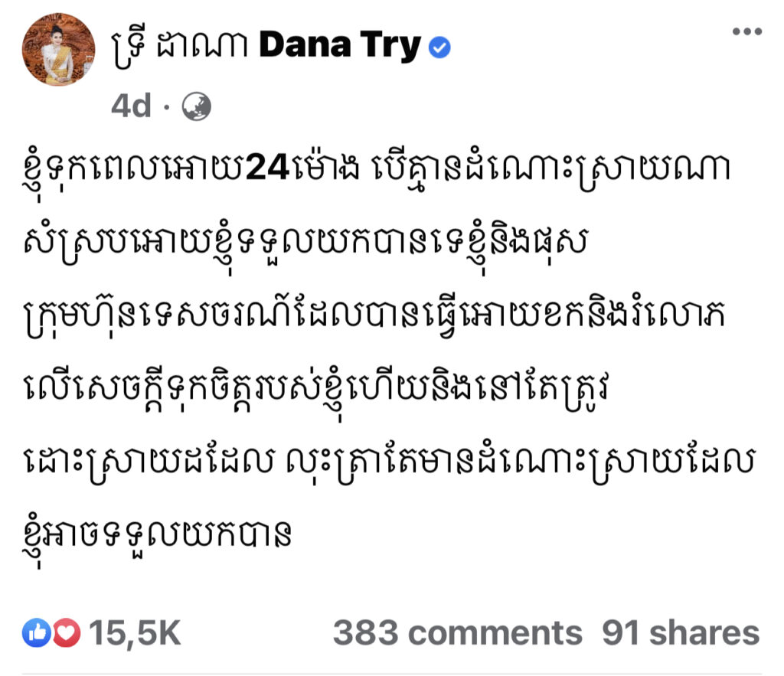The width and height of the screenshot is (784, 676).
Task: View the 15,5K reactions list
Action: pyautogui.click(x=135, y=633)
